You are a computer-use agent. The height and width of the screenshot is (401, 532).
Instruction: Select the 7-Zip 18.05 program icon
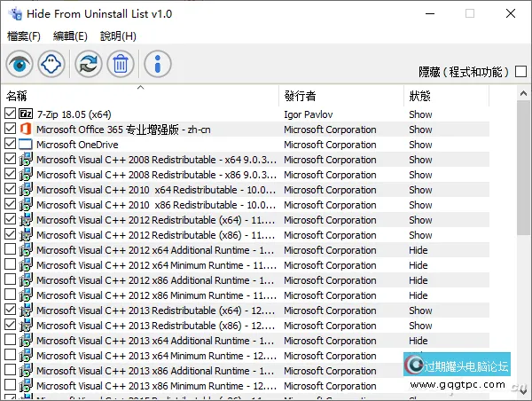pos(25,114)
